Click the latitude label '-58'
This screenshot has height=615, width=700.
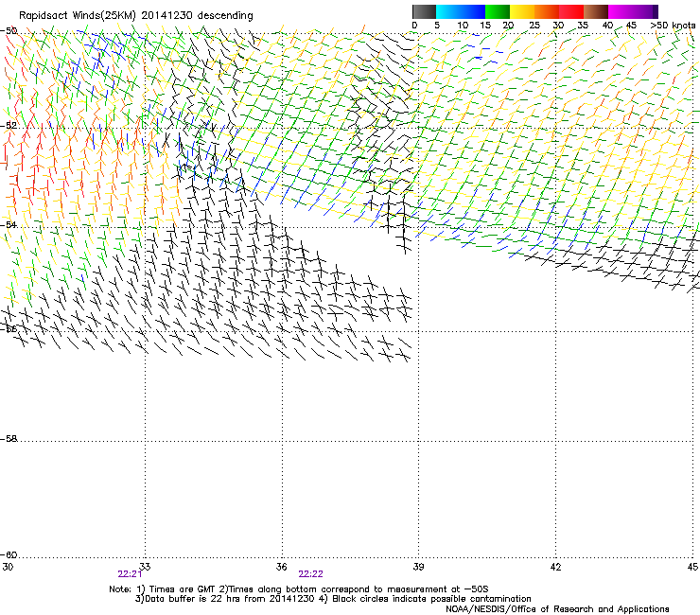(x=9, y=439)
